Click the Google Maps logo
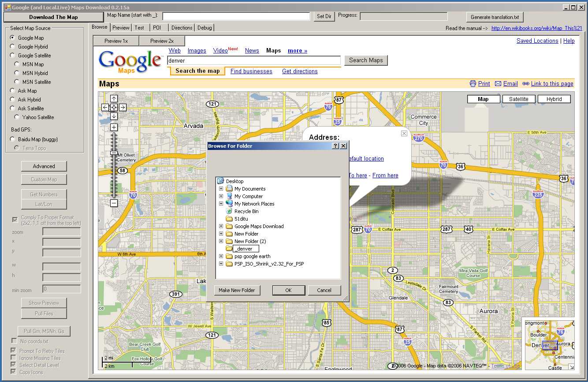Viewport: 588px width, 382px height. coord(130,62)
